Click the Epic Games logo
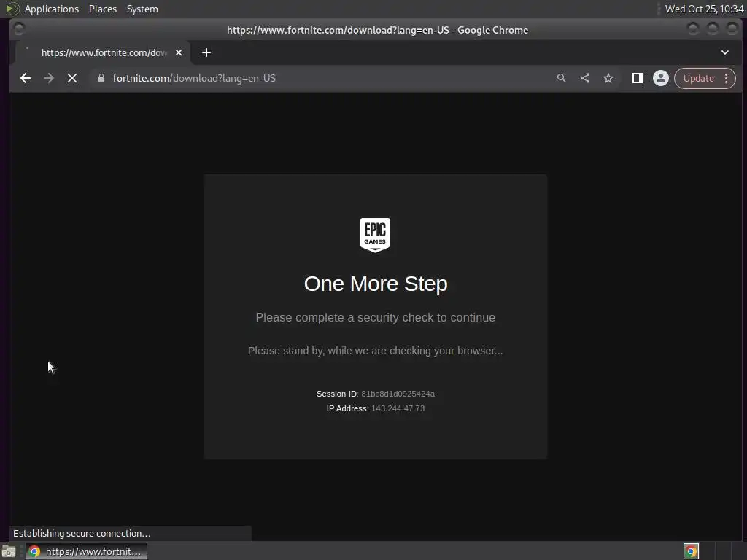 376,235
